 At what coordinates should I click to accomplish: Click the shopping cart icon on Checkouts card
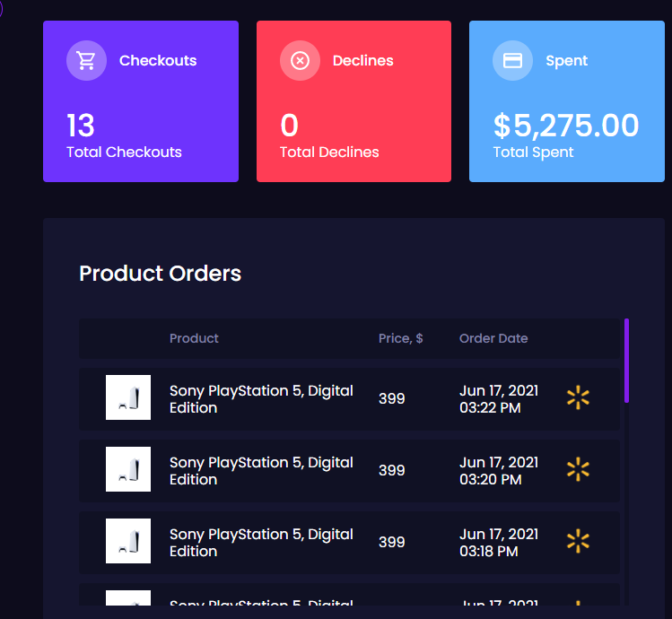86,60
